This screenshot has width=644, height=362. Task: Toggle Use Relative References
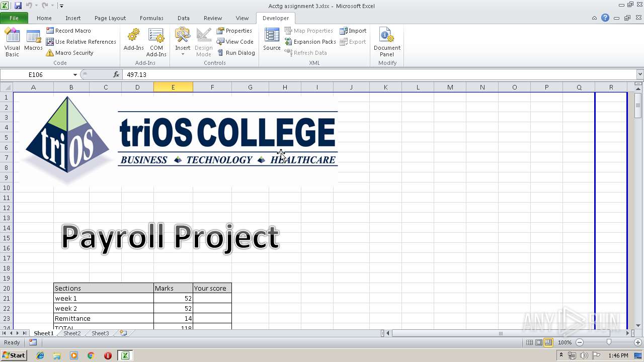tap(81, 42)
